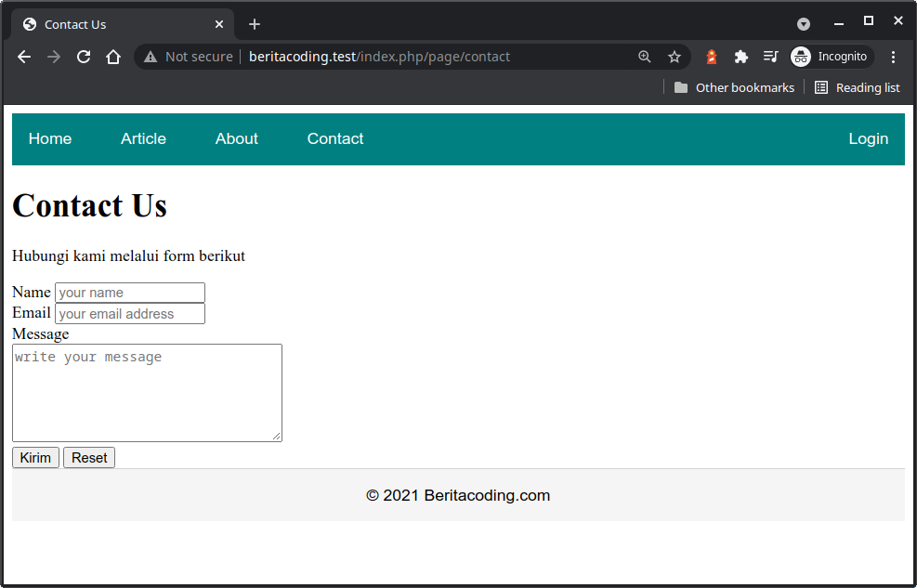Click the Login link in navbar
917x588 pixels.
868,138
